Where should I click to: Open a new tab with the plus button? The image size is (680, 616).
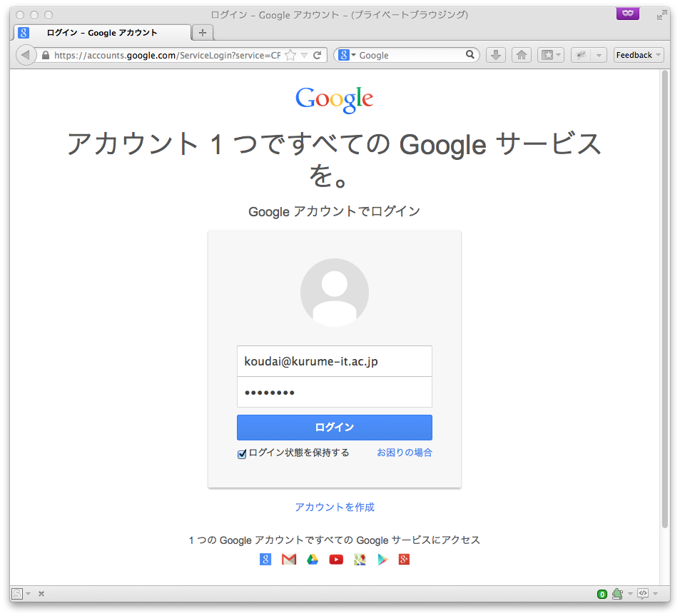pos(203,33)
